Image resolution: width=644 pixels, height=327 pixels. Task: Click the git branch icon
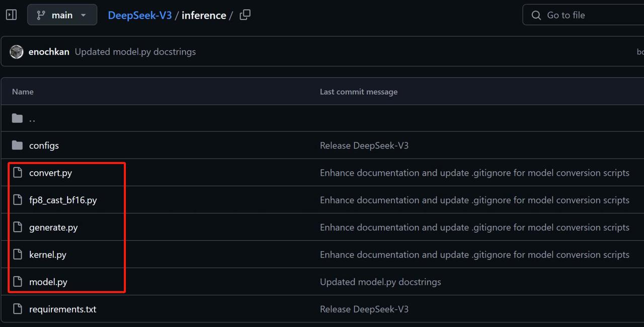point(41,15)
